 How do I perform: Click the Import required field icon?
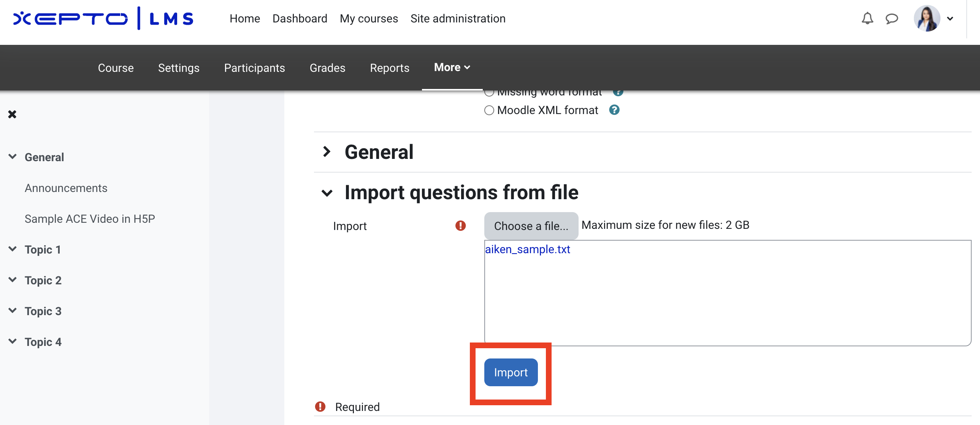coord(460,226)
